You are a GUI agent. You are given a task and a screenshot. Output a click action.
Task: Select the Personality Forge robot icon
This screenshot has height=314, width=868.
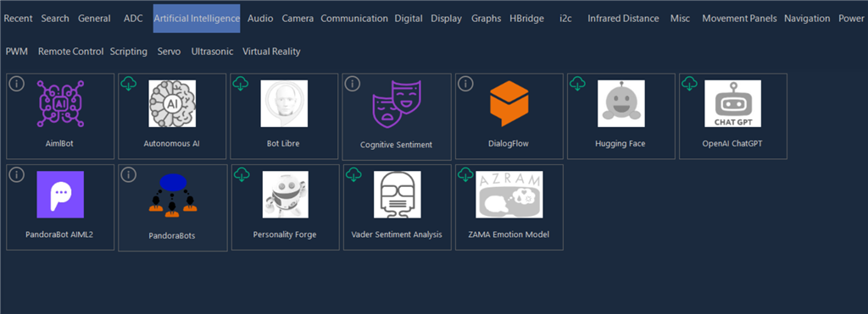(x=286, y=195)
